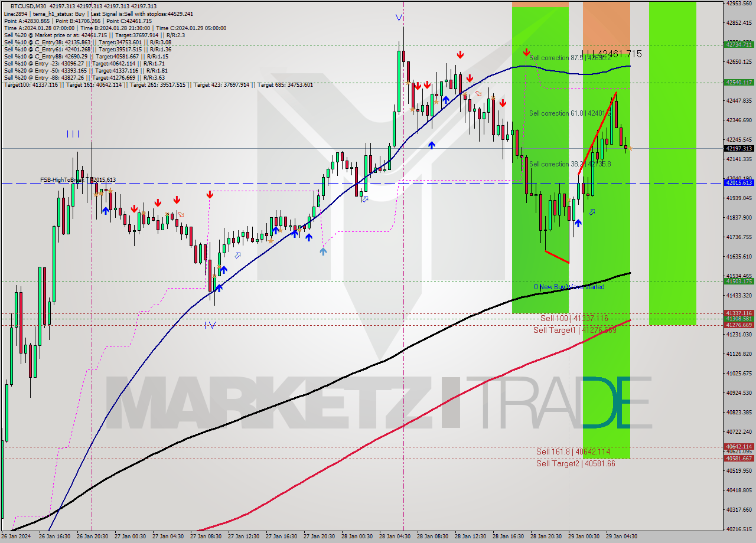Select the blue 42015.613 price tag
This screenshot has width=756, height=543.
(738, 182)
